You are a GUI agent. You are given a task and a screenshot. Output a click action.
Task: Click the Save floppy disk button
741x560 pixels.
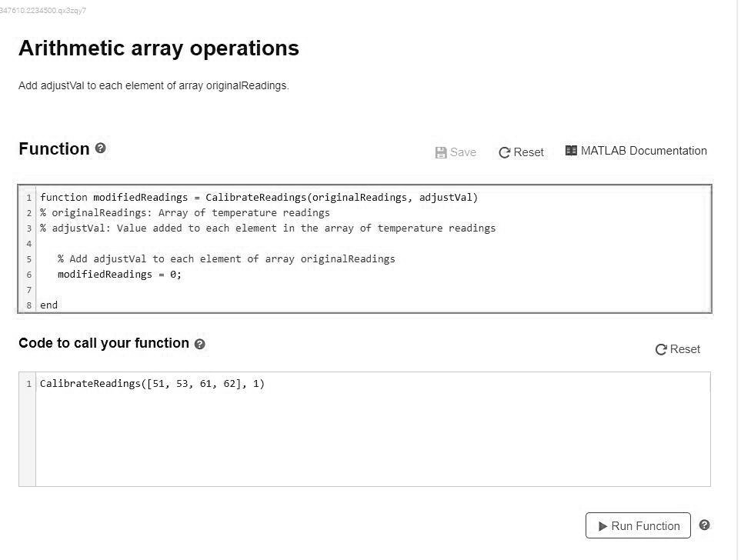(456, 152)
